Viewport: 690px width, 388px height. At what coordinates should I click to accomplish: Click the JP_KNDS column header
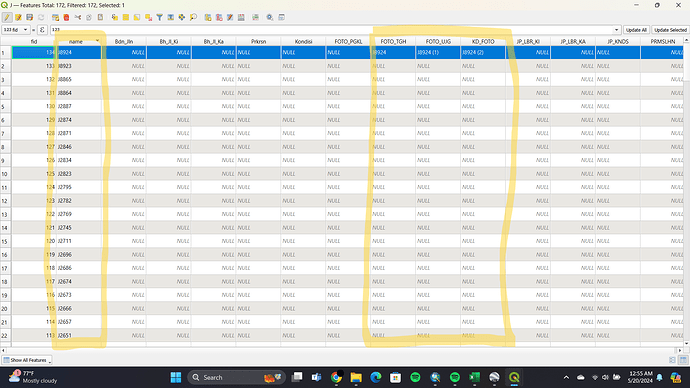617,41
